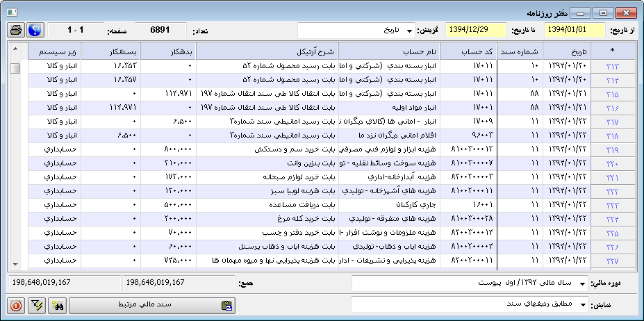This screenshot has height=321, width=644.
Task: Click account name انبار مواد اوليه
Action: click(x=413, y=108)
